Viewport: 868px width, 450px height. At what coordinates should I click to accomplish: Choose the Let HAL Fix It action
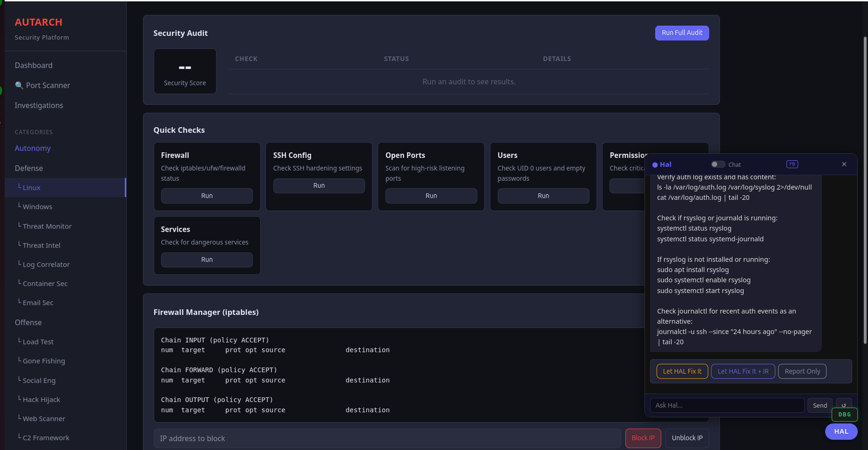[682, 371]
